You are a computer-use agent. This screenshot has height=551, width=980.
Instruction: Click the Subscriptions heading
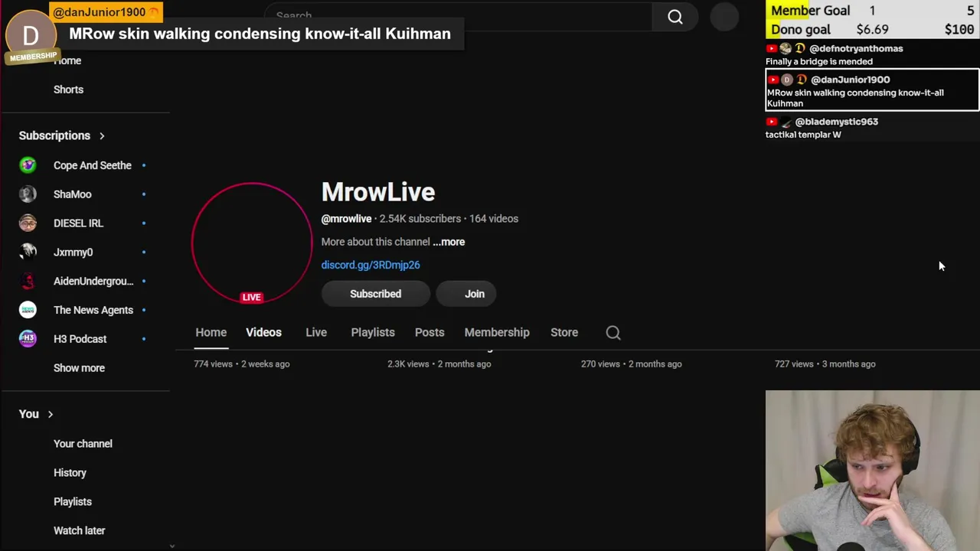[x=54, y=135]
